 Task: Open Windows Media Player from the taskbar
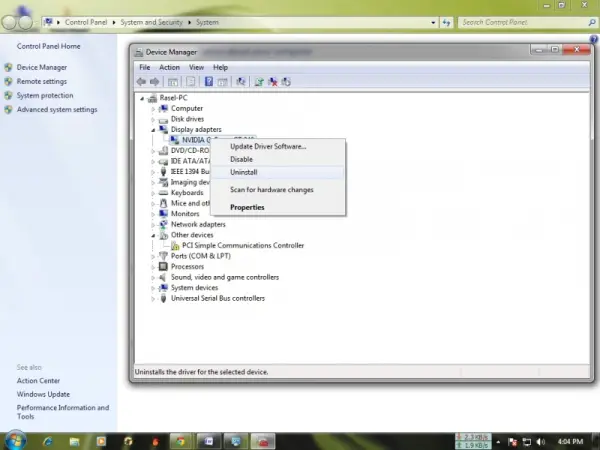coord(101,442)
